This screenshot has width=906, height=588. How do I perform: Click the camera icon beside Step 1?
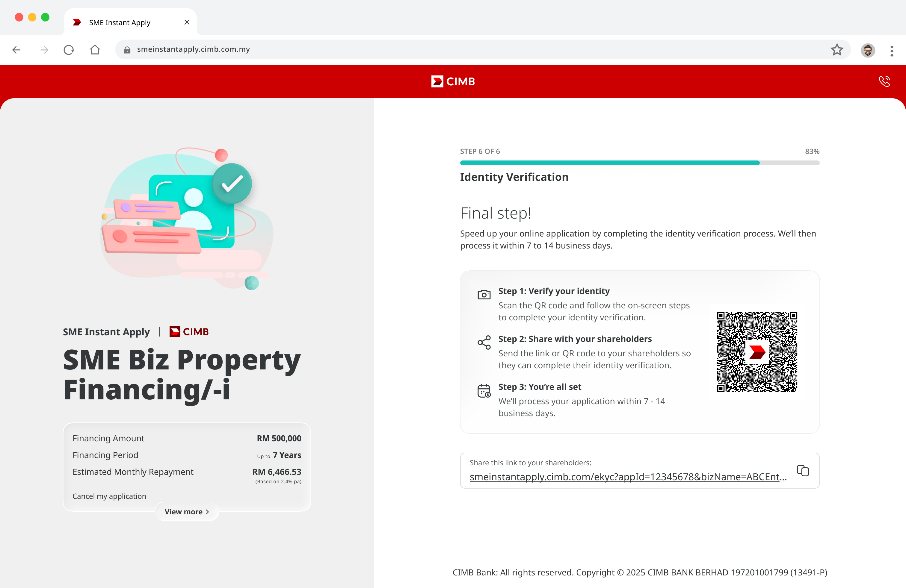[x=484, y=294]
